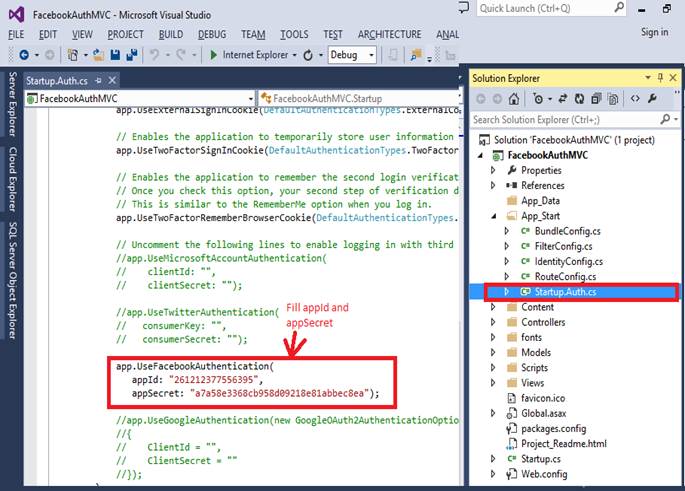Open the SQL Server Object Explorer side tab
The height and width of the screenshot is (491, 685).
click(13, 280)
